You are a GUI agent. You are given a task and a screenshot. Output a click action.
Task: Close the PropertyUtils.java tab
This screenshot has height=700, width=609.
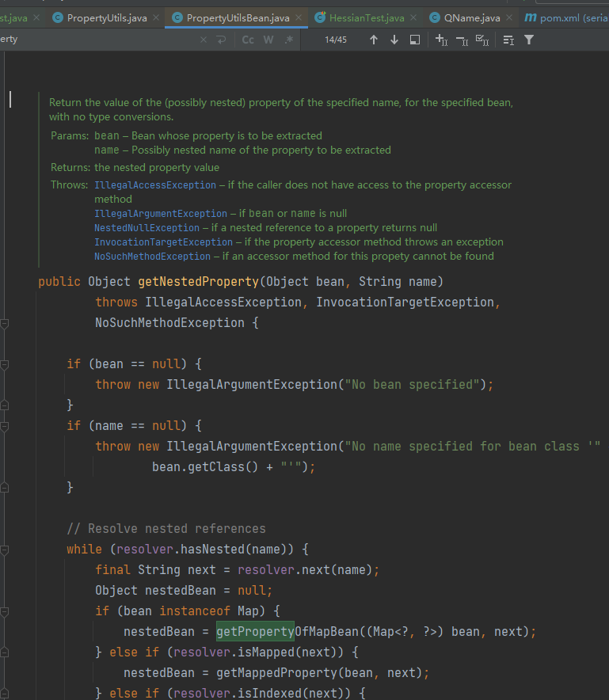pyautogui.click(x=156, y=17)
